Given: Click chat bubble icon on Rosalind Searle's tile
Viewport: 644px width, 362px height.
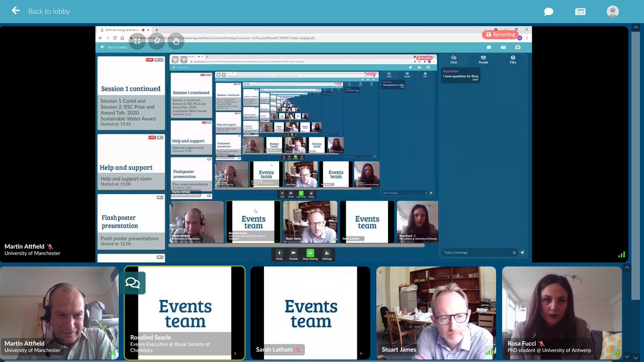Looking at the screenshot, I should pyautogui.click(x=133, y=283).
